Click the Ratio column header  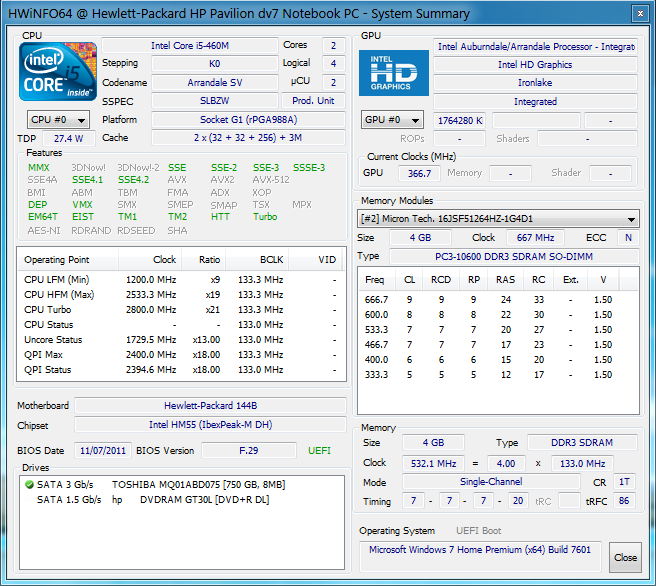pos(204,260)
